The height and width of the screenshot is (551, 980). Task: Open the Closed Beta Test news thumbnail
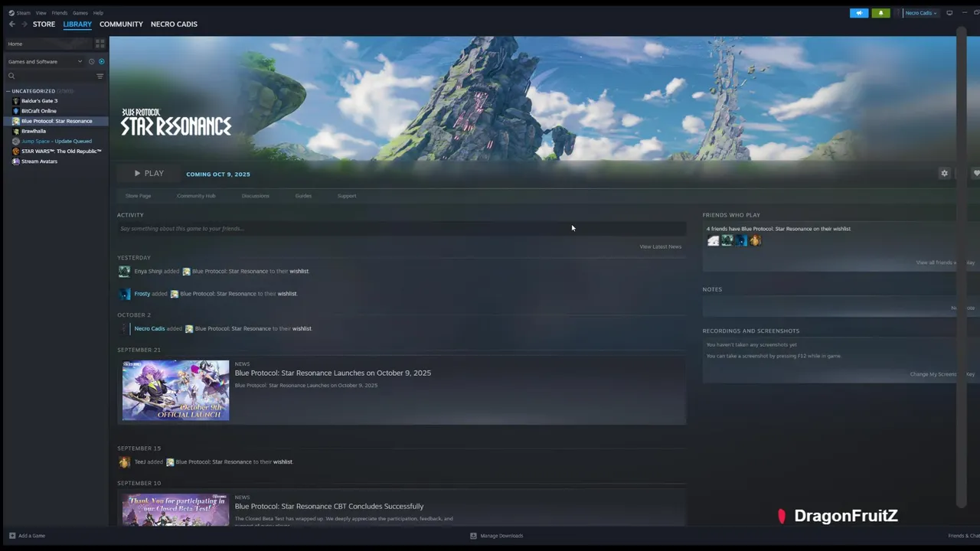click(175, 510)
